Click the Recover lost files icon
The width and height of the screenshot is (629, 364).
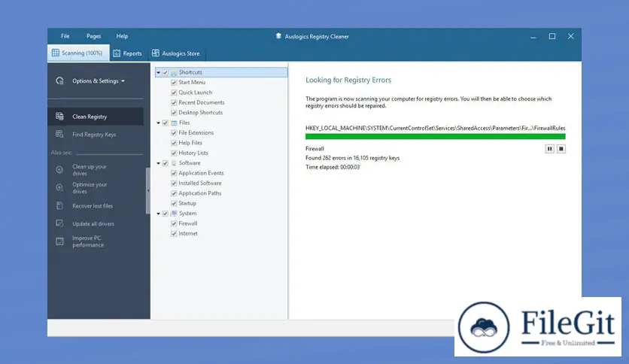pyautogui.click(x=59, y=205)
